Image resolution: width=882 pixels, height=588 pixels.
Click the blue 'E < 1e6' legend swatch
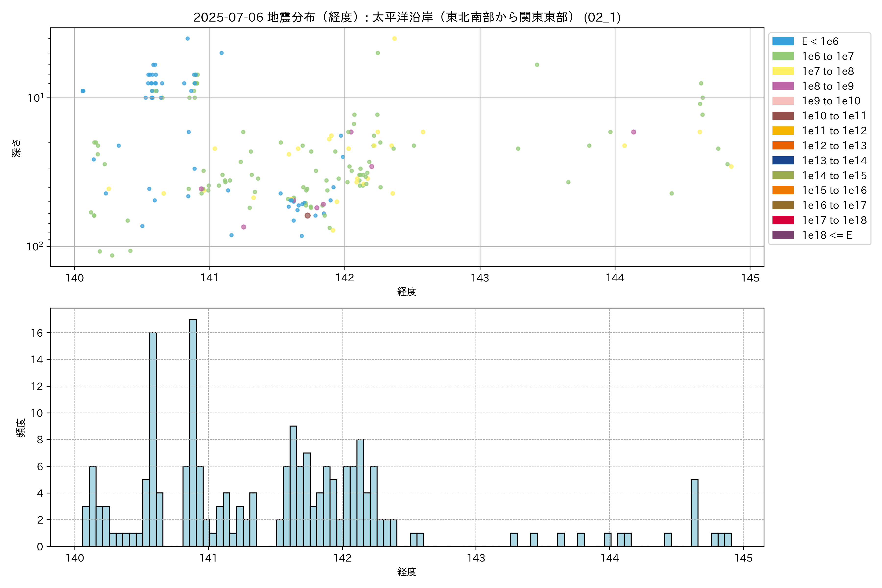(x=783, y=41)
